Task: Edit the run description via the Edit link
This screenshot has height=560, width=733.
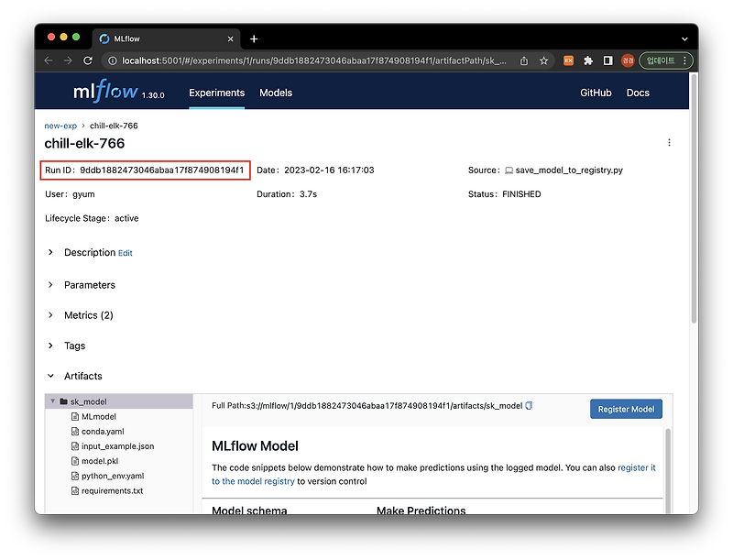Action: (125, 253)
